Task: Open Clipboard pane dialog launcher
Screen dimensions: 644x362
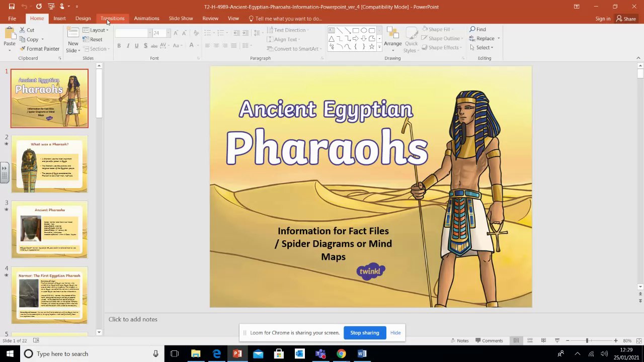Action: click(x=60, y=58)
